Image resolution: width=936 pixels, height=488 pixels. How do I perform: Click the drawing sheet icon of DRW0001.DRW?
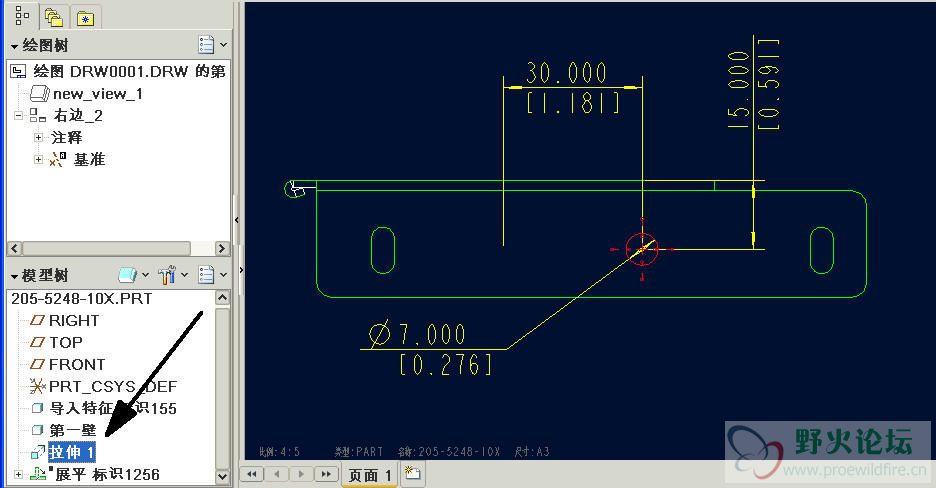[19, 72]
